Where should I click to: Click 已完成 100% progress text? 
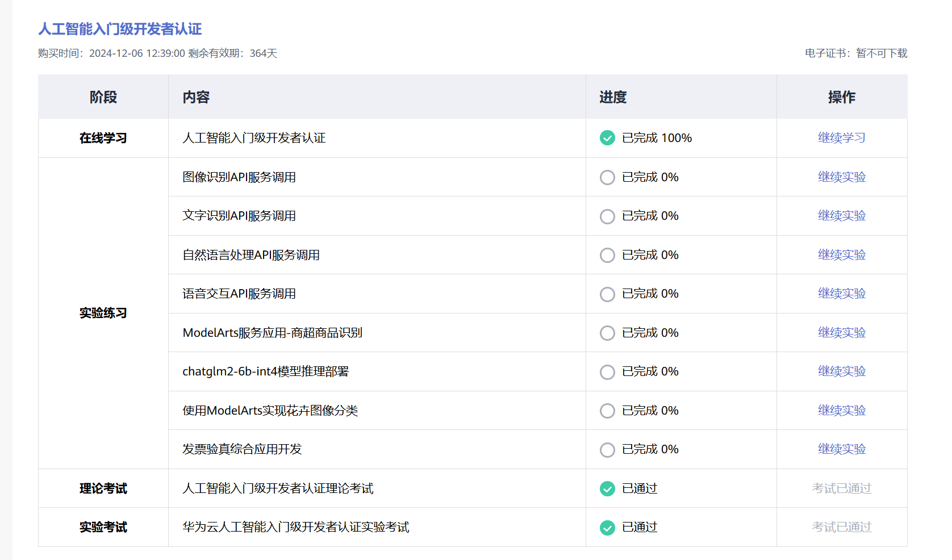click(x=657, y=138)
